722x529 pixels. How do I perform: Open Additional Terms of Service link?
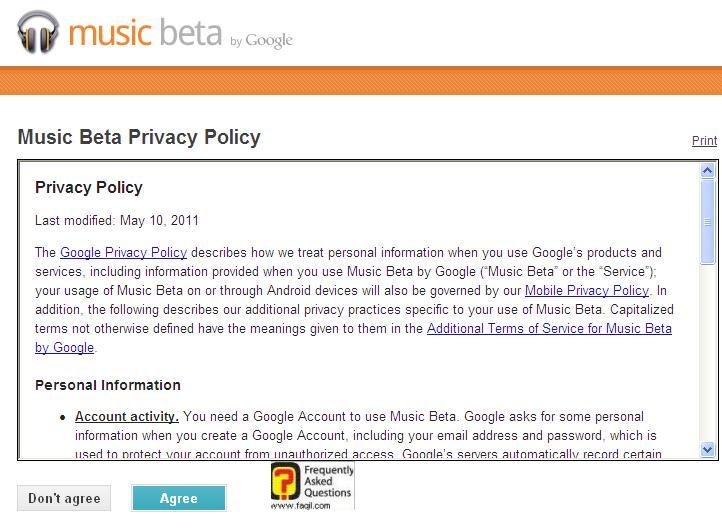point(549,329)
